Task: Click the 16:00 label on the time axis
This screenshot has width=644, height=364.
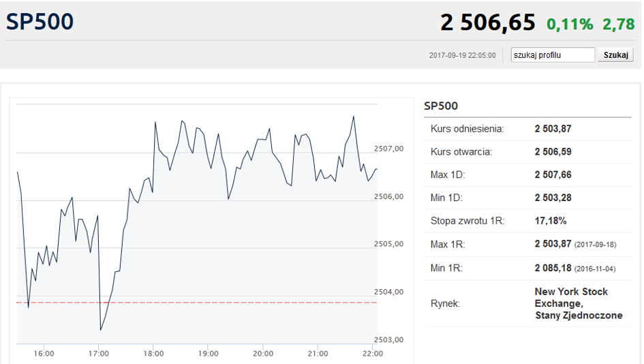Action: [x=44, y=354]
